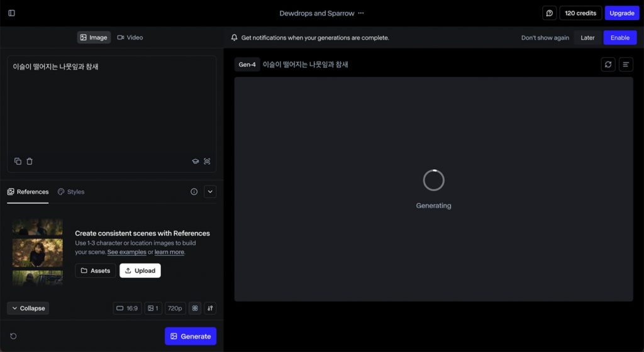Viewport: 644px width, 352px height.
Task: Toggle the left sidebar panel icon
Action: pos(11,13)
